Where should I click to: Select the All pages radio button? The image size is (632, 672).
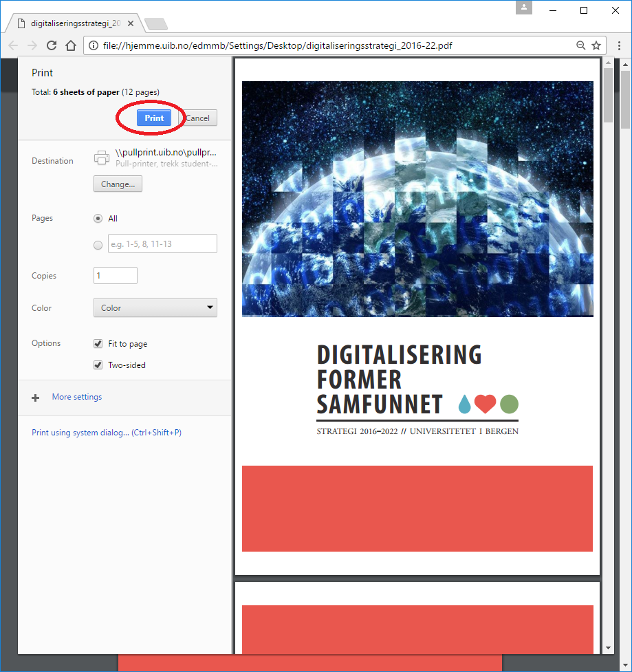click(98, 219)
